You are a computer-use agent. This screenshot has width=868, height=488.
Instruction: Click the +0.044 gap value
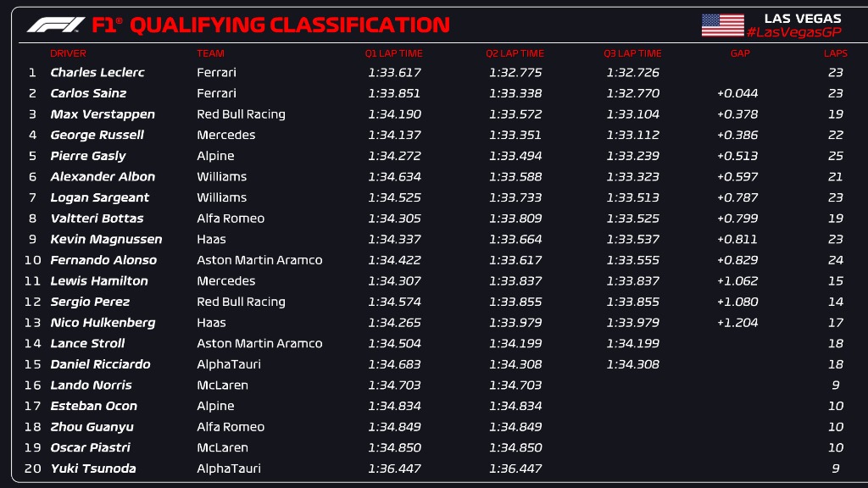click(x=737, y=93)
